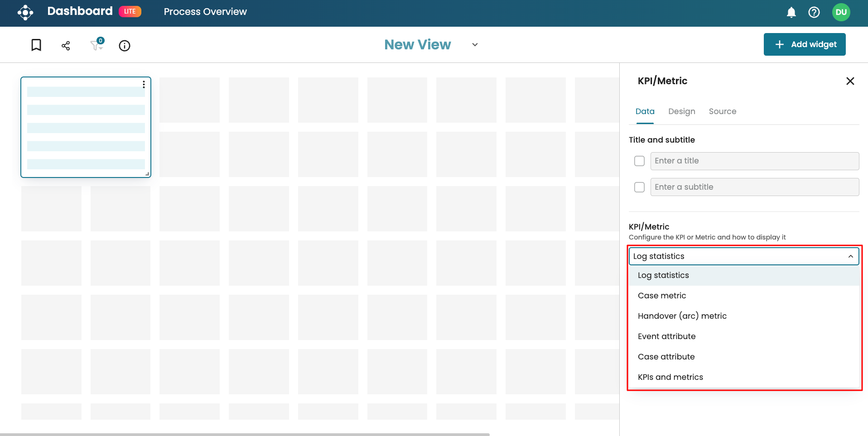Click the Dashboard logo icon
The height and width of the screenshot is (436, 868).
(25, 12)
